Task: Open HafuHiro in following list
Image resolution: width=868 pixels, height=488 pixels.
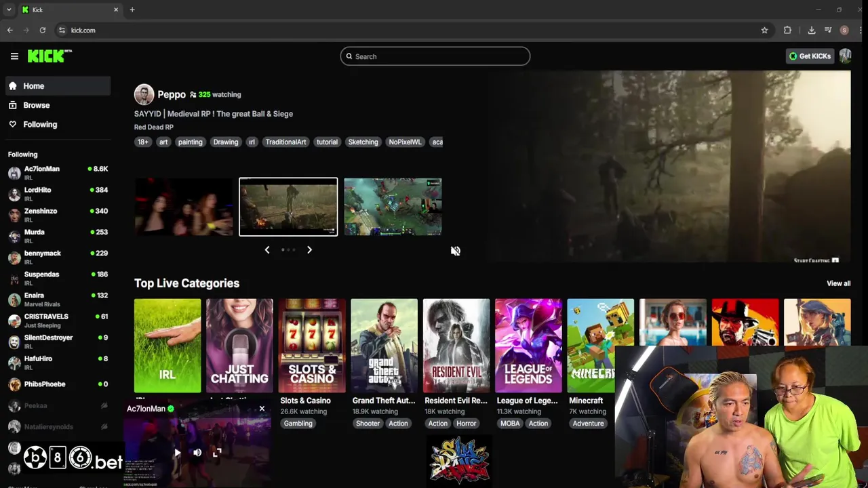Action: pos(58,362)
